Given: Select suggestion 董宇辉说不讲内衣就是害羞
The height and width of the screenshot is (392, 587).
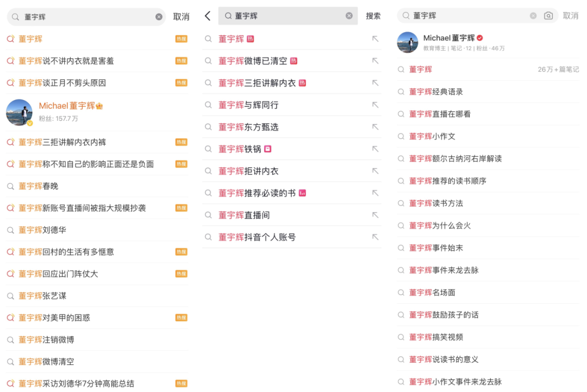Looking at the screenshot, I should (x=66, y=61).
